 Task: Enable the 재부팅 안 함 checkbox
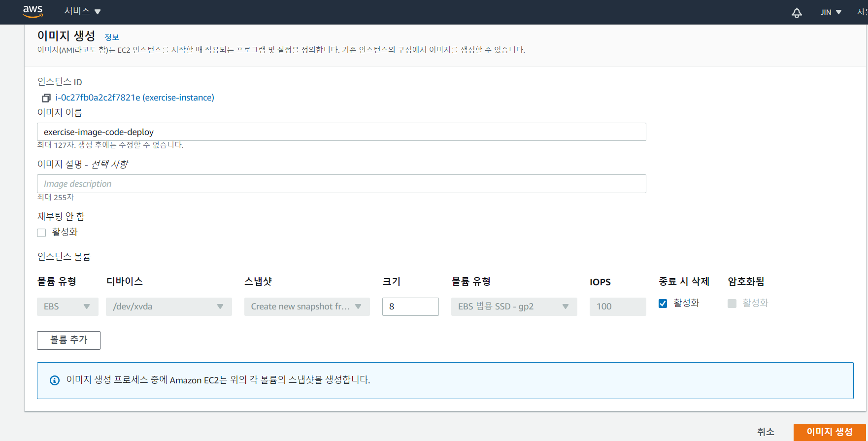click(41, 233)
